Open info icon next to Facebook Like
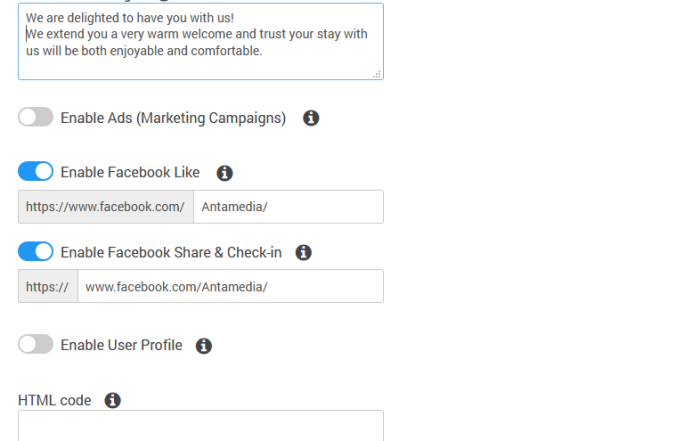 point(225,173)
